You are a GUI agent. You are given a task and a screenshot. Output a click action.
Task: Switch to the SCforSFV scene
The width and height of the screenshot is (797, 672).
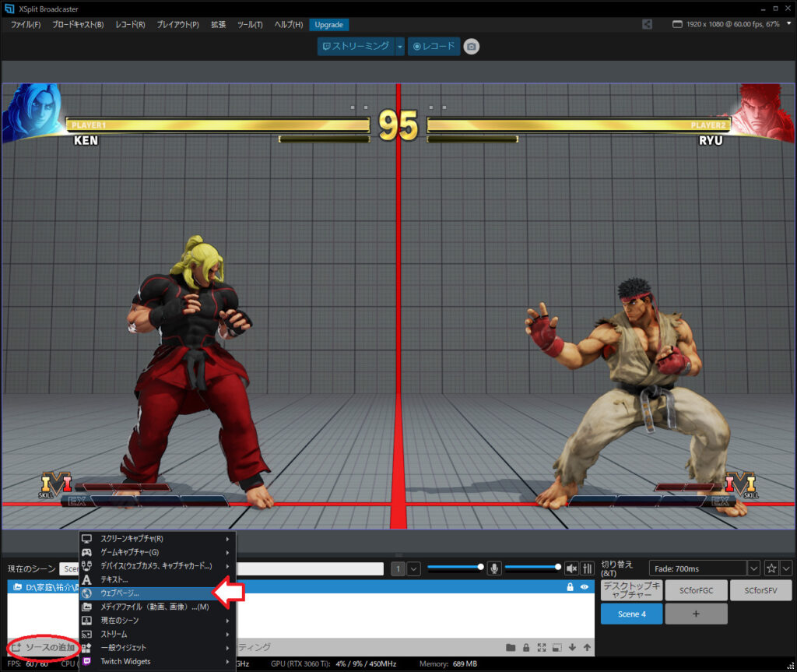click(761, 590)
